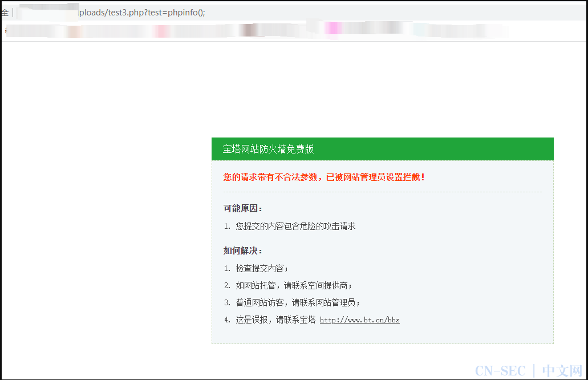This screenshot has width=588, height=380.
Task: Click the text 这是误报，请联系宝塔
Action: (x=275, y=320)
